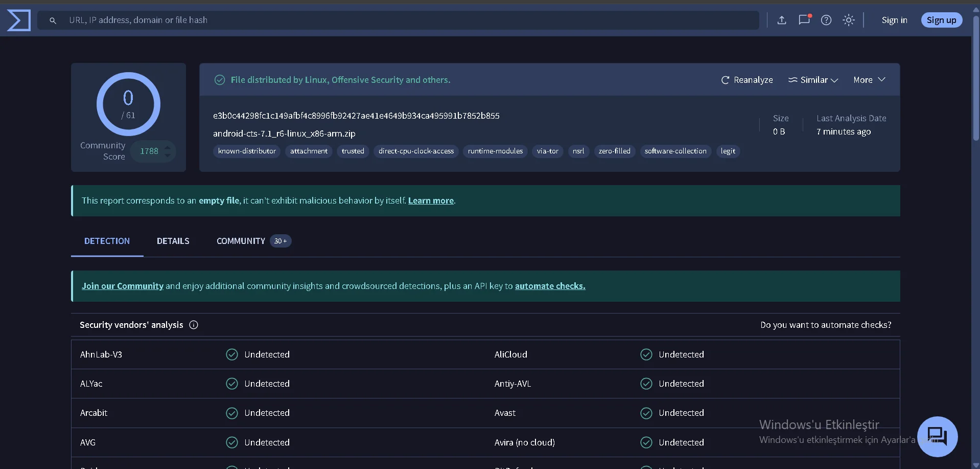Open the help question mark icon
The width and height of the screenshot is (980, 469).
pos(826,20)
